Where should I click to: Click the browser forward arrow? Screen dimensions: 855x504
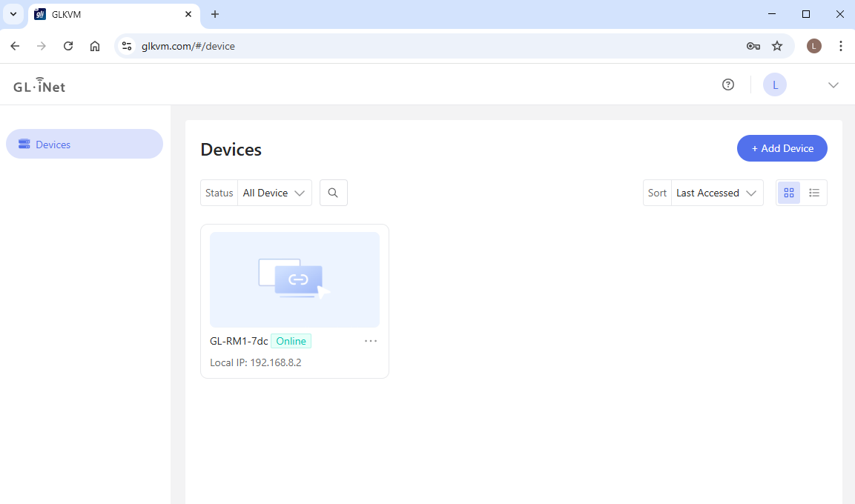pos(42,46)
